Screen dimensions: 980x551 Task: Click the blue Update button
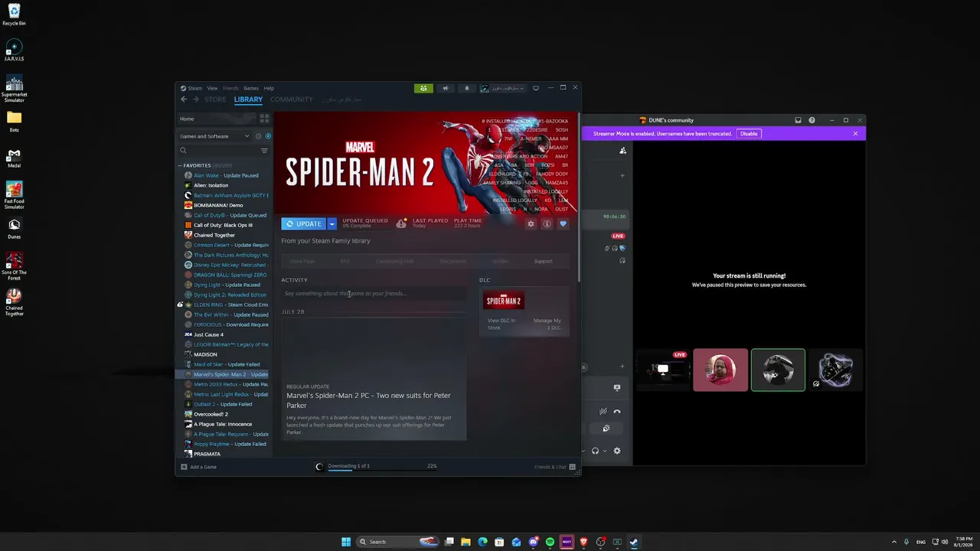click(304, 224)
